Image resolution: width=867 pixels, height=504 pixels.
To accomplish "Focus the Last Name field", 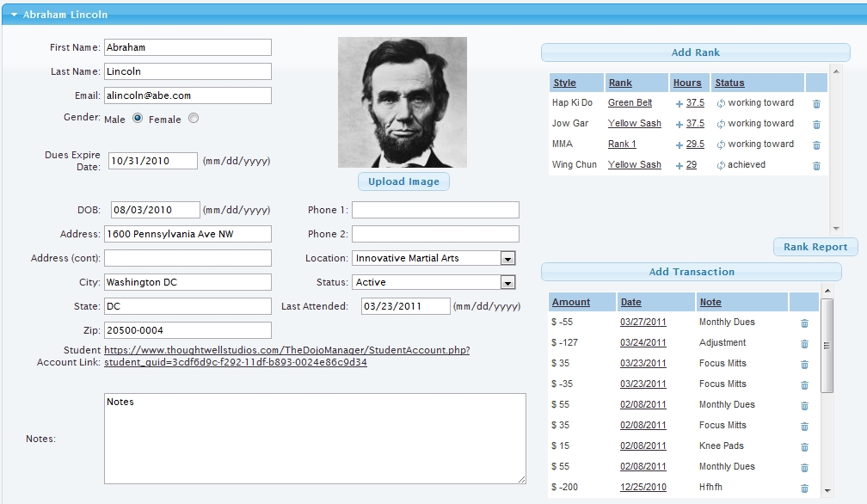I will click(x=188, y=71).
